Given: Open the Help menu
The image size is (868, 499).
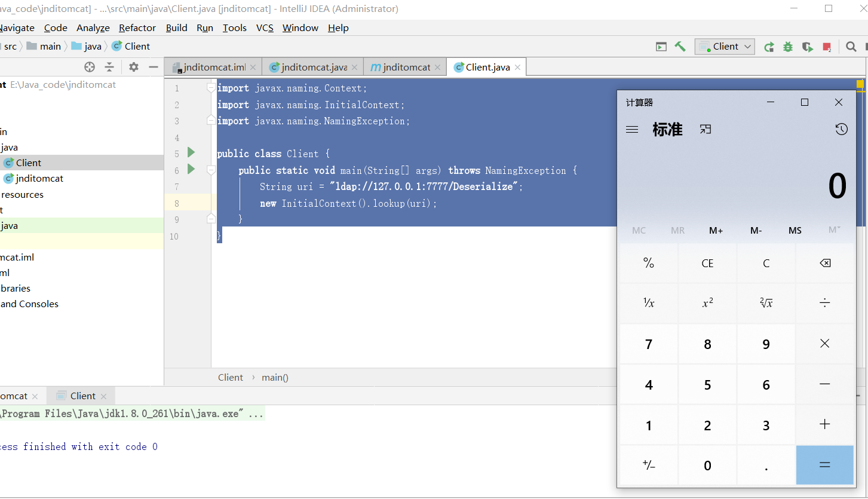Looking at the screenshot, I should pyautogui.click(x=338, y=28).
